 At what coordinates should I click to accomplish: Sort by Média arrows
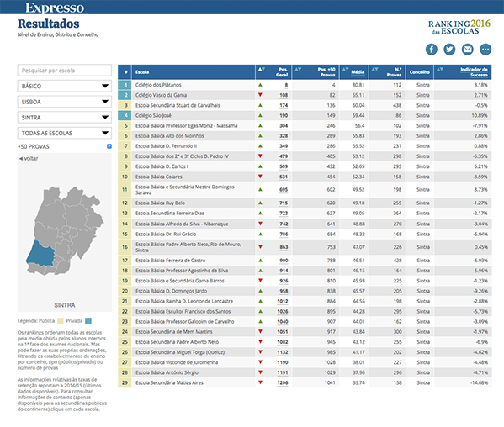[x=345, y=69]
